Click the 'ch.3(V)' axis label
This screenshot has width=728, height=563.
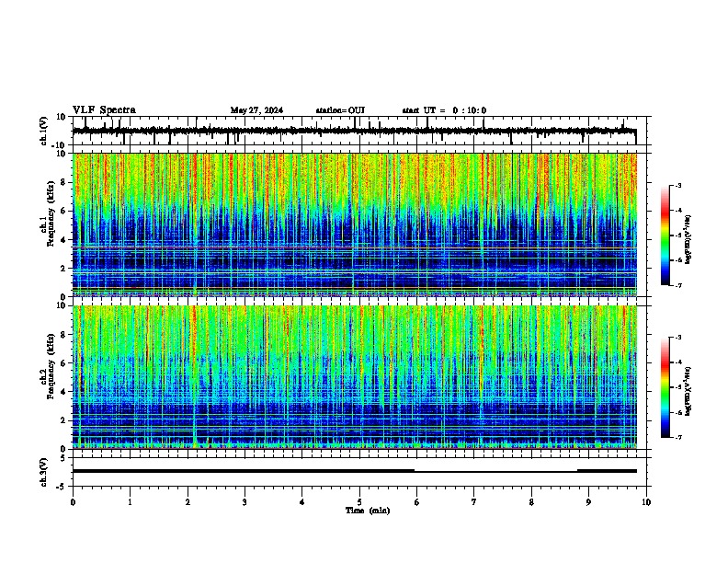pos(44,472)
